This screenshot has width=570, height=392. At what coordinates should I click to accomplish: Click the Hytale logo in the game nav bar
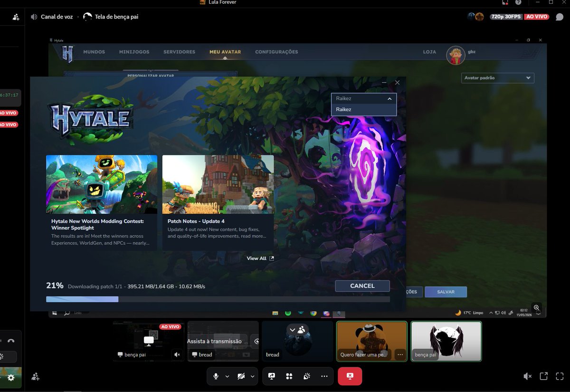pyautogui.click(x=68, y=54)
